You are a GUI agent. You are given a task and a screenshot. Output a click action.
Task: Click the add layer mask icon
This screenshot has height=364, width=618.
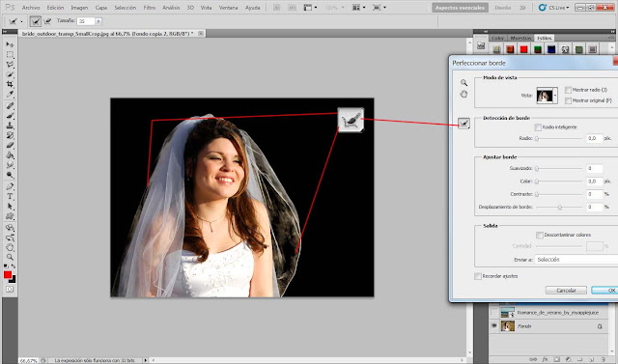(x=556, y=359)
